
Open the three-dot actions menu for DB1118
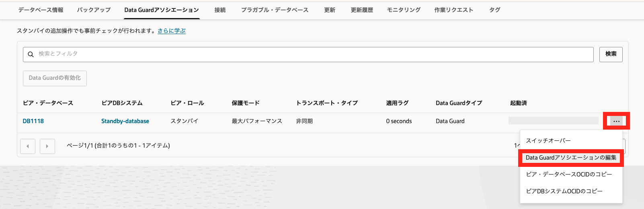[x=616, y=121]
